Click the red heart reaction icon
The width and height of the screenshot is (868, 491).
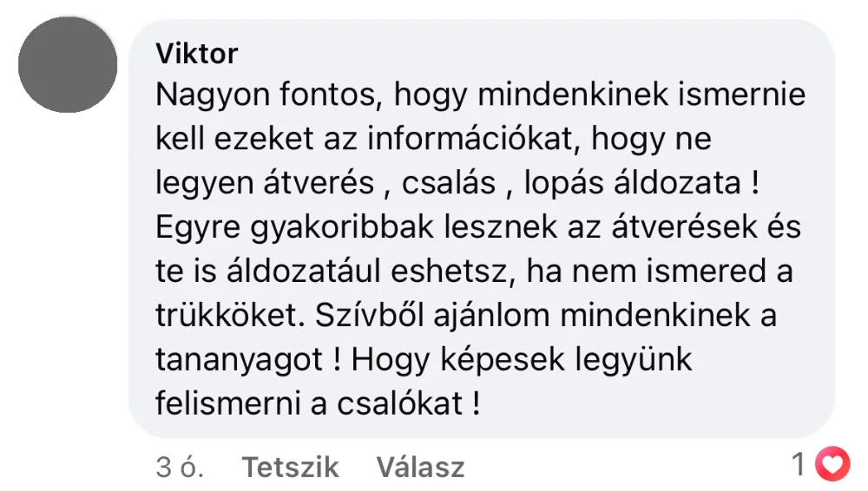tap(834, 467)
